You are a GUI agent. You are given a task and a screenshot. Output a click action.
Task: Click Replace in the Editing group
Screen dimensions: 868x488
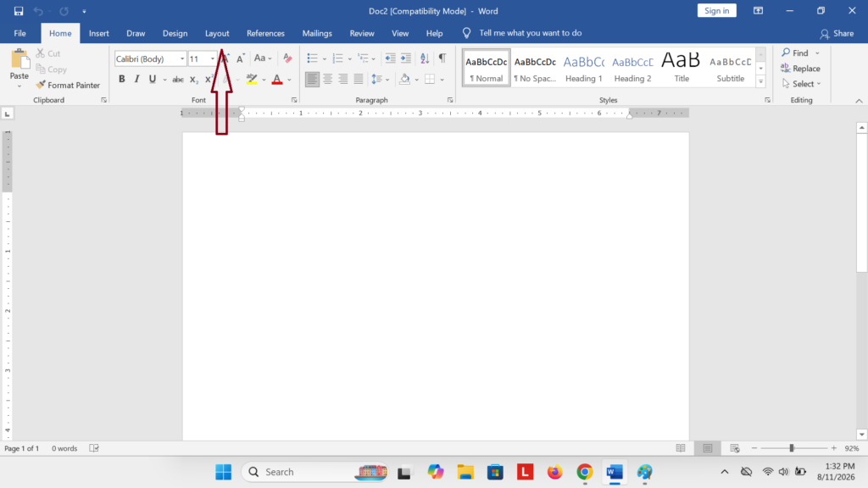click(x=800, y=69)
